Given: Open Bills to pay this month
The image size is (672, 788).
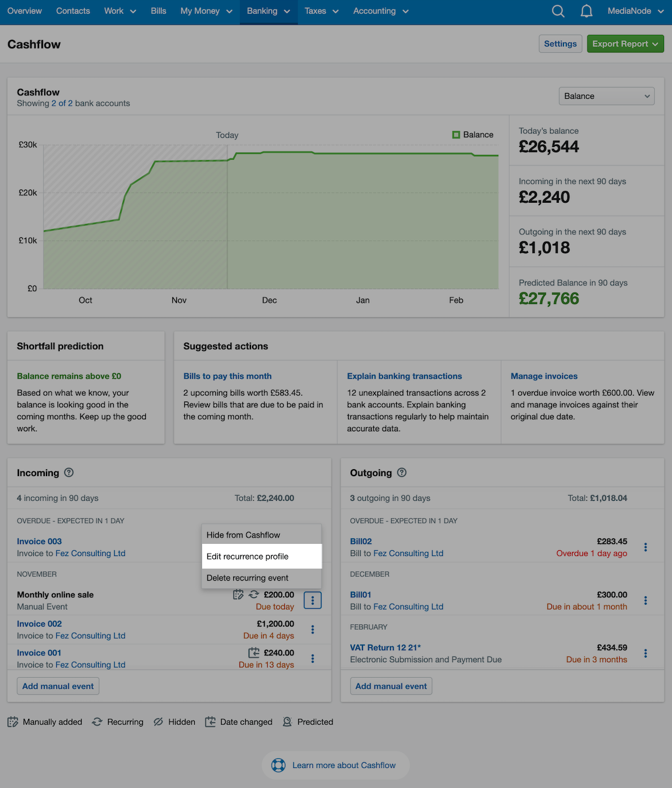Looking at the screenshot, I should point(227,376).
